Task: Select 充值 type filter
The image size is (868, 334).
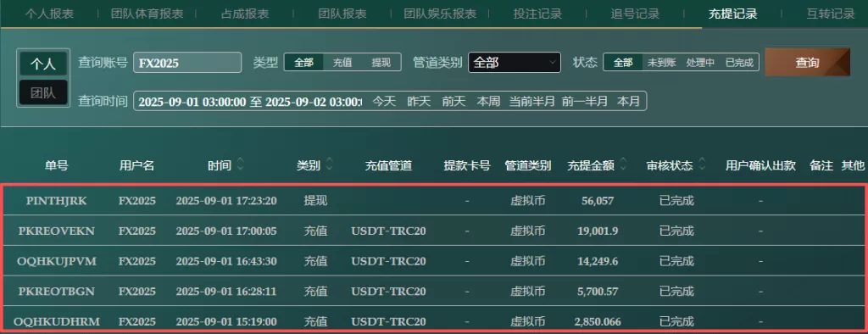Action: click(x=342, y=63)
